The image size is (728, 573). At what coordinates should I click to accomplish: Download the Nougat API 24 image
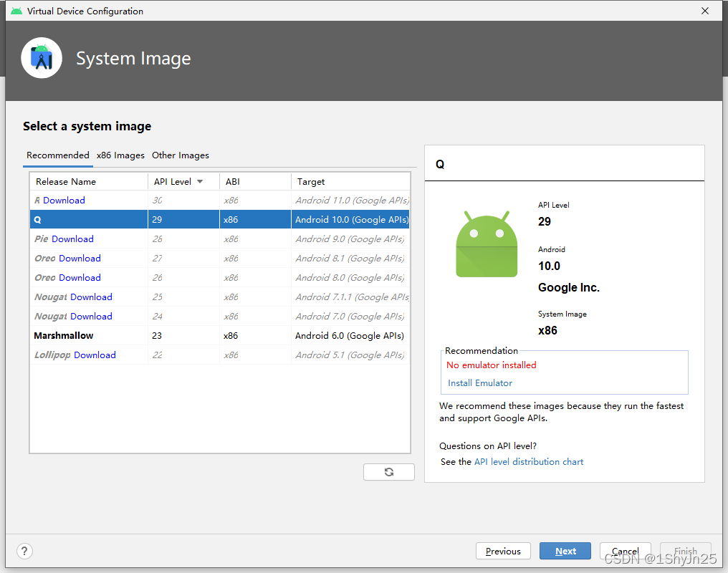(92, 317)
